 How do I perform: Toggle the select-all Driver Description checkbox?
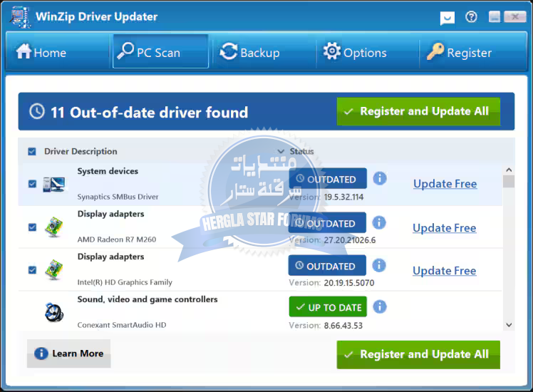(x=32, y=151)
